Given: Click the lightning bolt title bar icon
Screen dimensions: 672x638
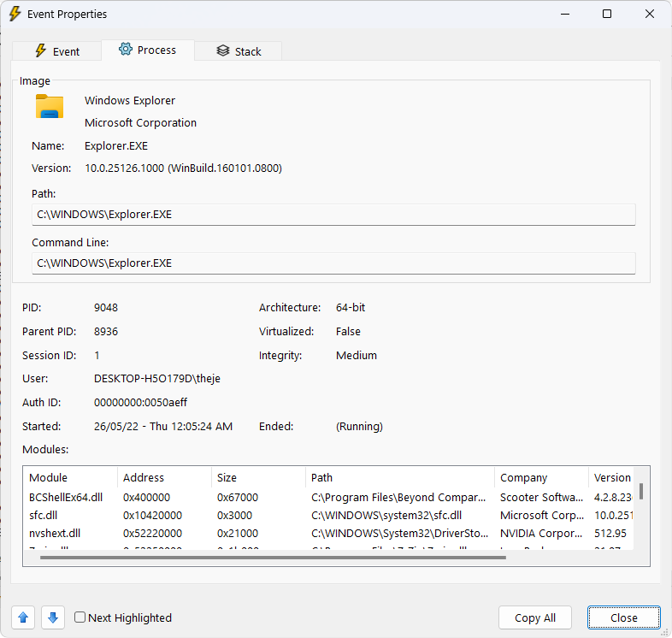Looking at the screenshot, I should (x=15, y=14).
